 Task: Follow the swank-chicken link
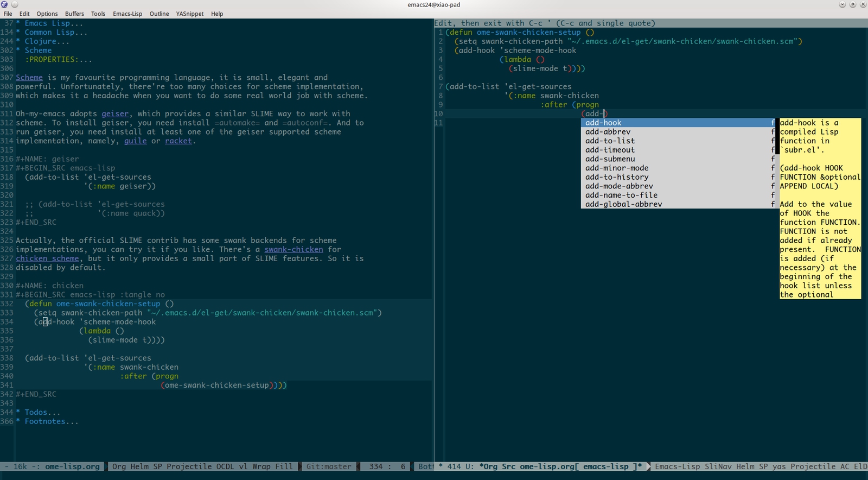[293, 250]
